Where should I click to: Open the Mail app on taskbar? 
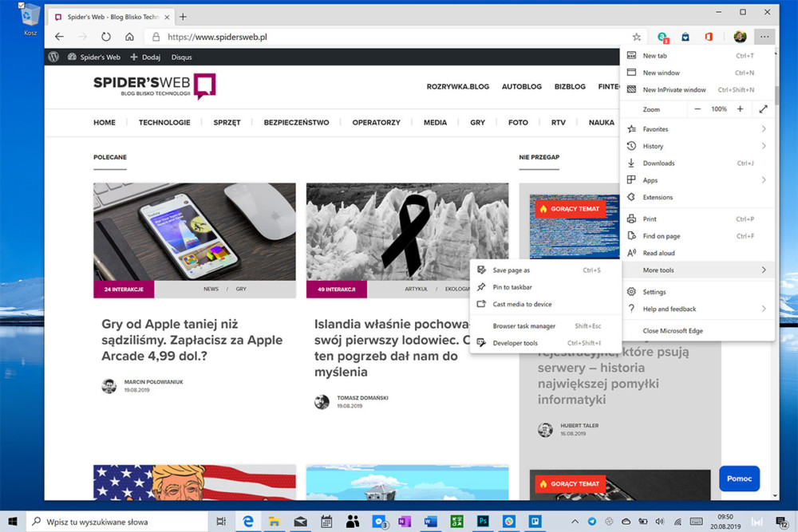coord(300,522)
